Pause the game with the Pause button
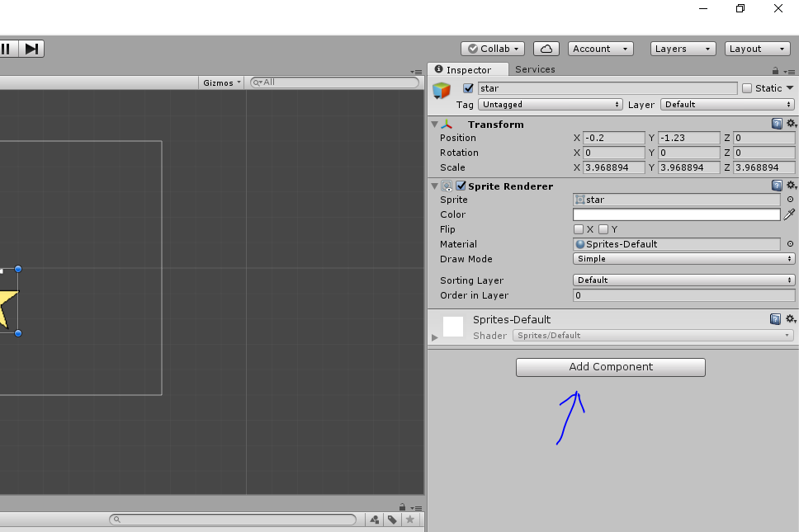Image resolution: width=799 pixels, height=532 pixels. (x=6, y=49)
